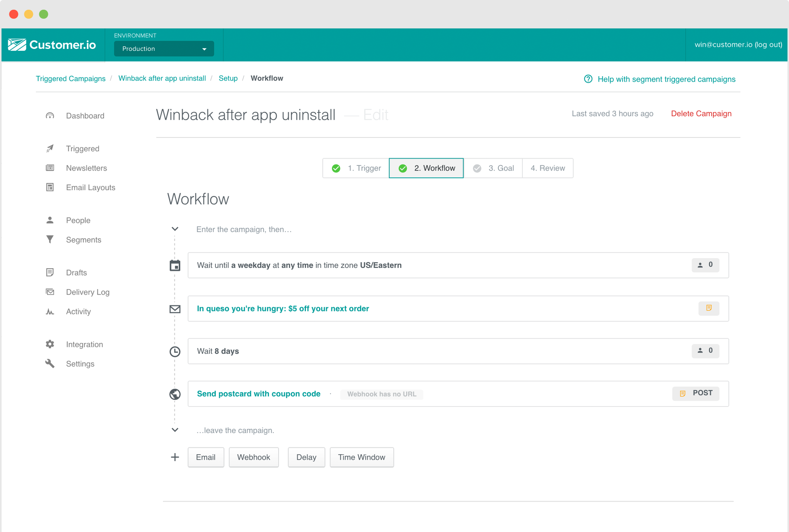Go to the 1. Trigger step tab
Image resolution: width=789 pixels, height=532 pixels.
click(x=356, y=168)
